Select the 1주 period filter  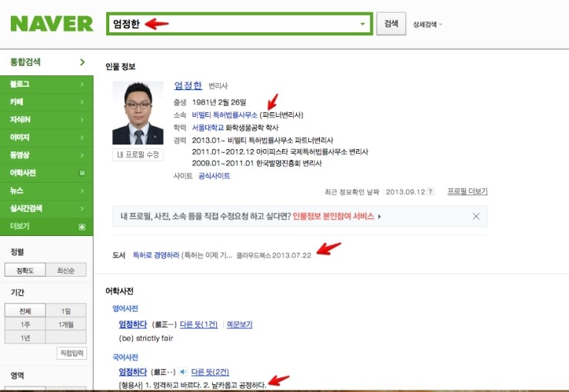(x=25, y=324)
